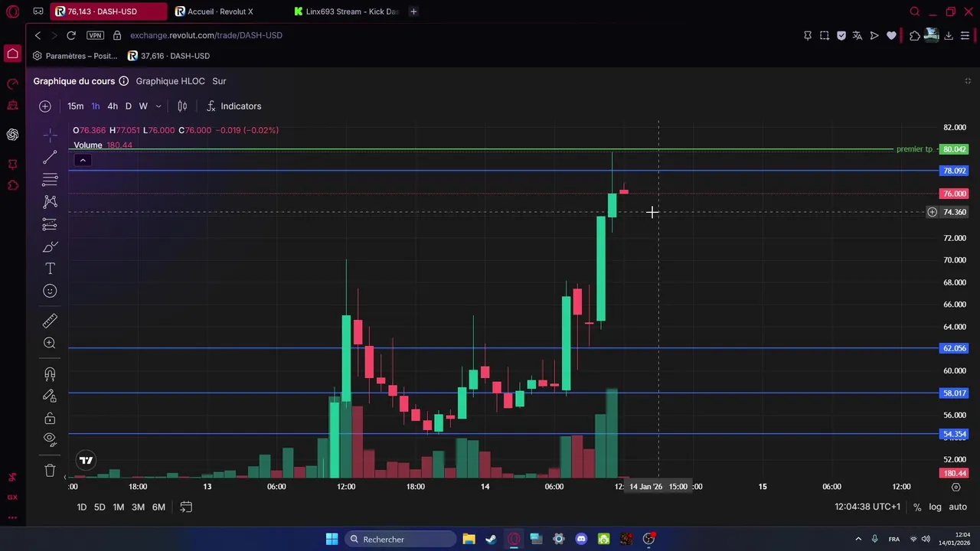The width and height of the screenshot is (980, 551).
Task: Toggle hide all drawings eye icon
Action: tap(50, 440)
